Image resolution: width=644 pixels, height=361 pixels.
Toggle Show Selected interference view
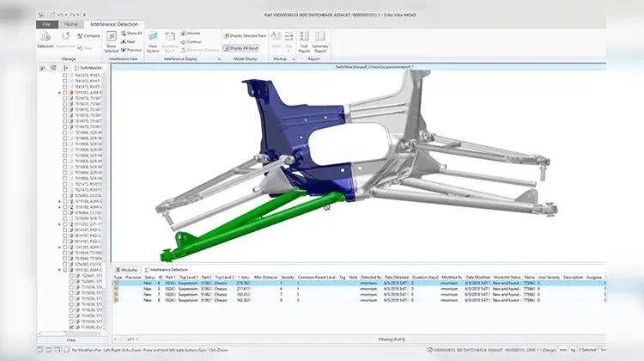[111, 41]
